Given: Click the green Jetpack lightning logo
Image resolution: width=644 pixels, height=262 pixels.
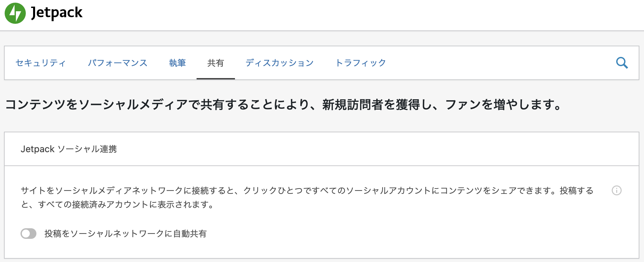Looking at the screenshot, I should click(15, 13).
